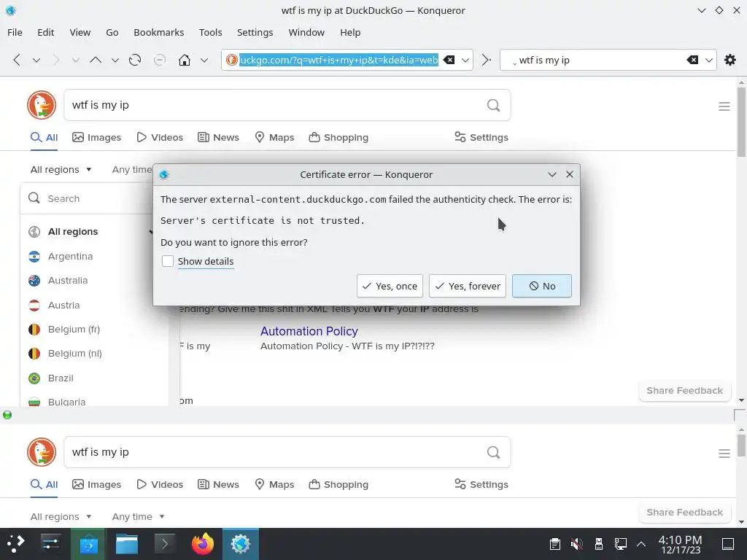Go up one level with up arrow
Image resolution: width=747 pixels, height=560 pixels.
click(96, 60)
